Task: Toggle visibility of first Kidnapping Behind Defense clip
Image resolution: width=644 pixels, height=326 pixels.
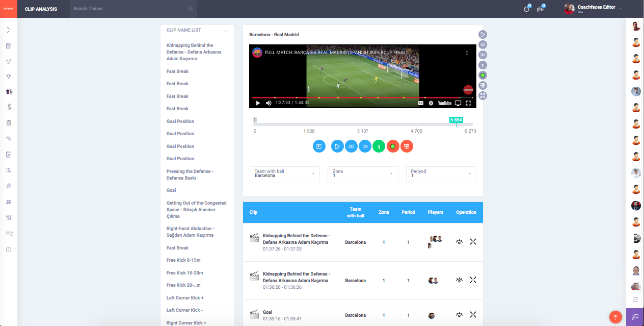Action: [459, 242]
